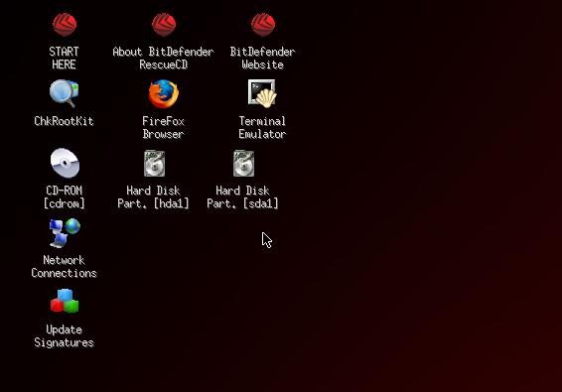Click the "START HERE" label text

coord(64,58)
